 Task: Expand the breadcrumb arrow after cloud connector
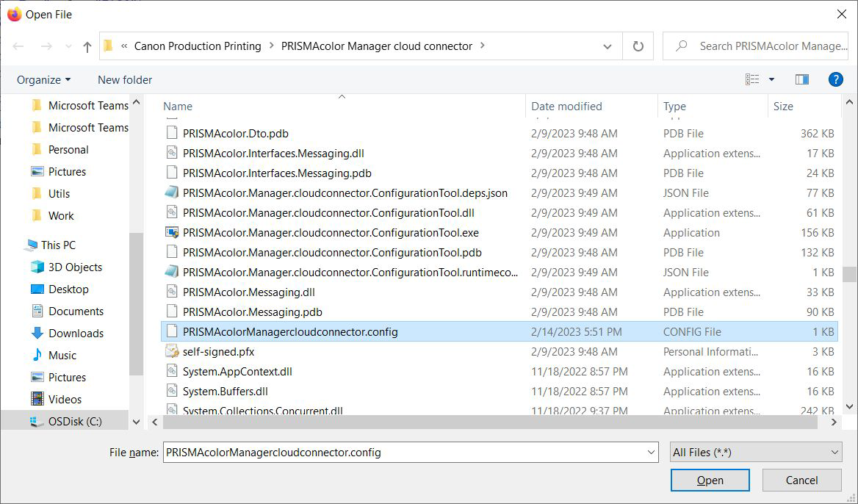point(482,46)
